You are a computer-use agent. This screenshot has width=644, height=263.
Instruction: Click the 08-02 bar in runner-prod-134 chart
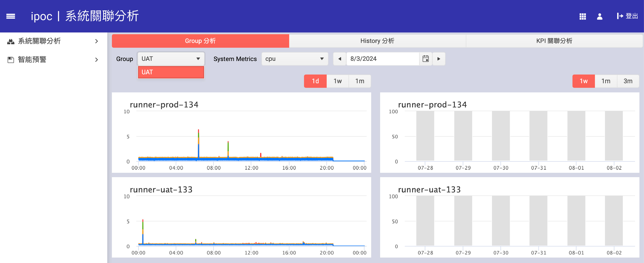(614, 136)
